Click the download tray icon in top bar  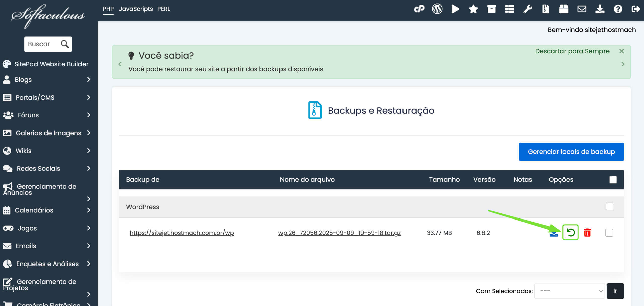click(600, 9)
